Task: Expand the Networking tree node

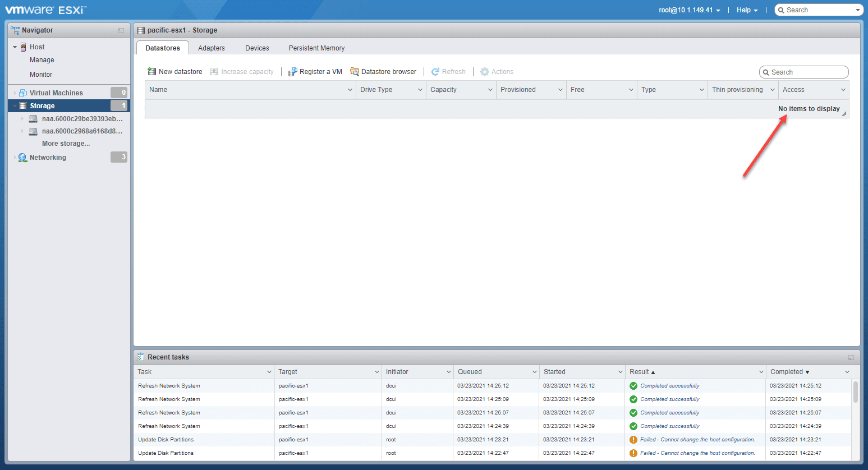Action: tap(15, 158)
